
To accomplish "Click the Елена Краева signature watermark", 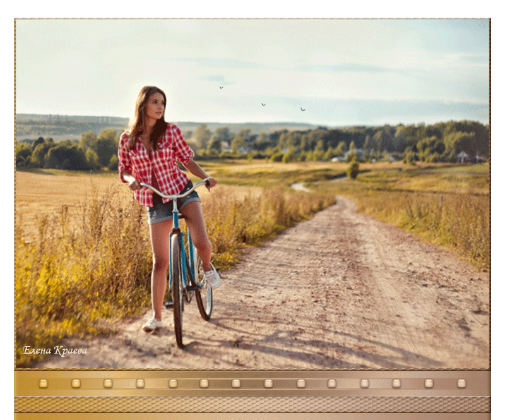I will 55,351.
